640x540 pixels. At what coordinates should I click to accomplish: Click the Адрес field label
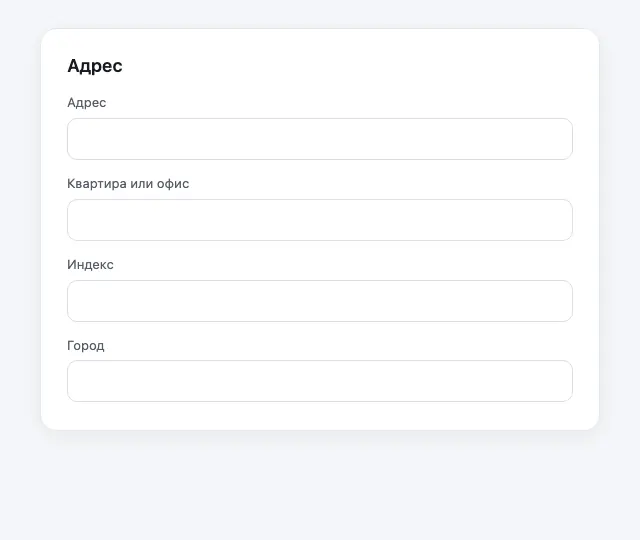[87, 102]
